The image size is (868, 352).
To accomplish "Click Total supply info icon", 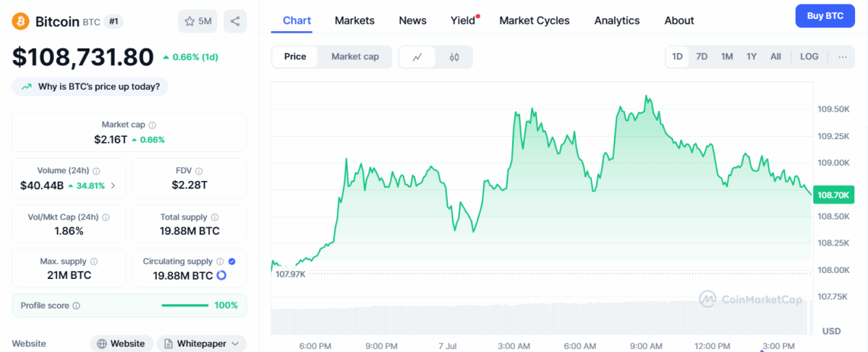I will click(215, 217).
